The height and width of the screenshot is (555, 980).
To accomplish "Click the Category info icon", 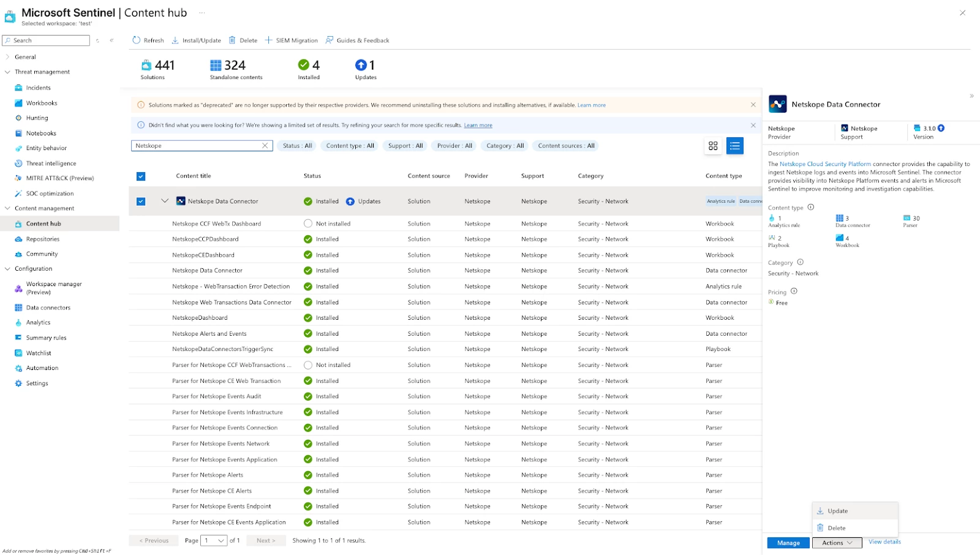I will point(801,262).
